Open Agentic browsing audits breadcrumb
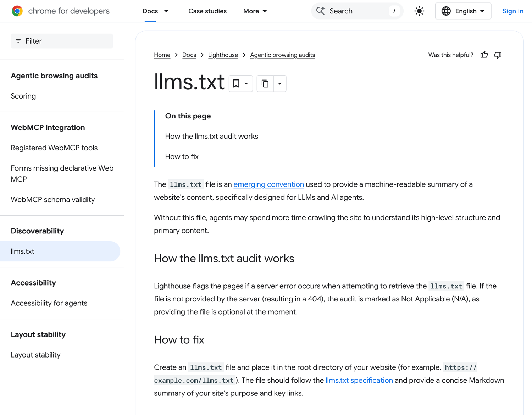Screen dimensions: 532x415 click(282, 55)
